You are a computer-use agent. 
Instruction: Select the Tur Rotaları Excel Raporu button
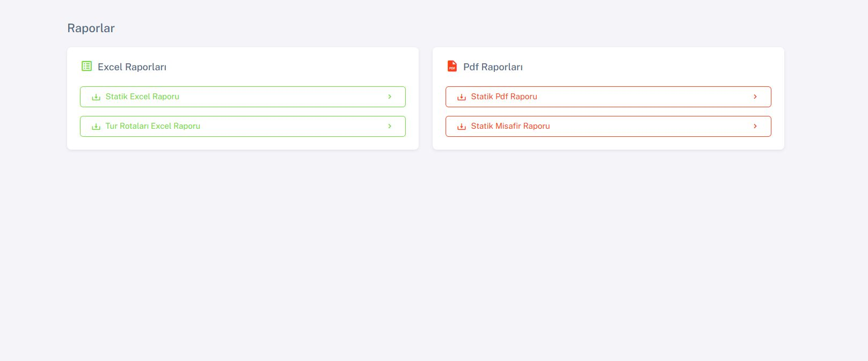(243, 126)
